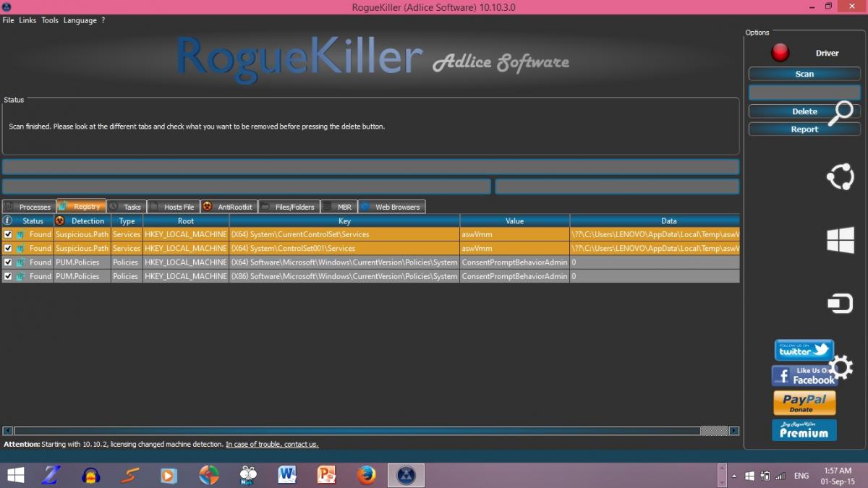Open the orange S app in taskbar

pos(130,475)
